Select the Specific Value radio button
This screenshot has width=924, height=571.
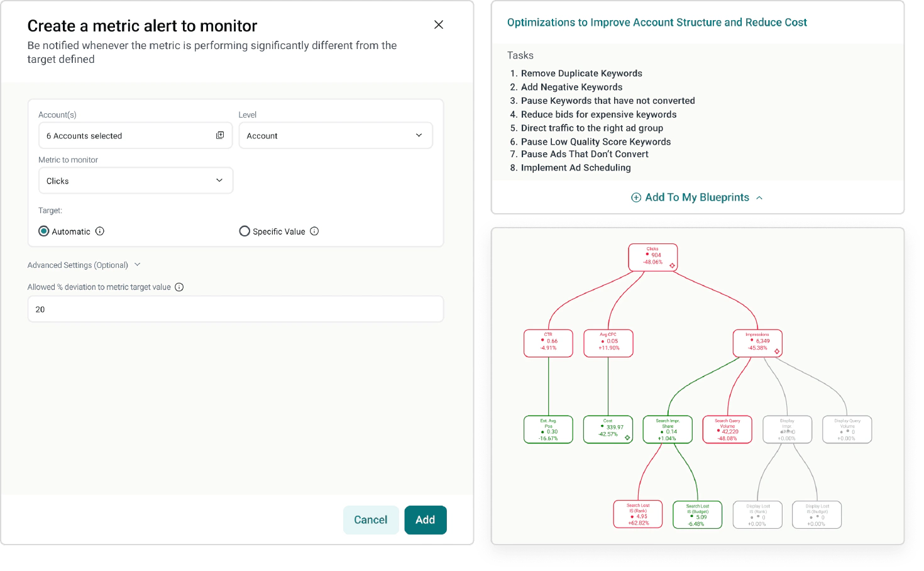[x=245, y=231]
